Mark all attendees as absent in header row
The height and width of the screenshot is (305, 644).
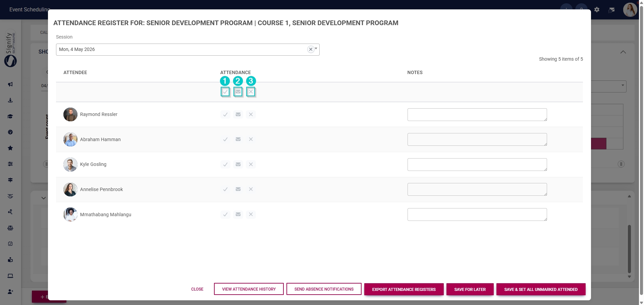[x=251, y=91]
